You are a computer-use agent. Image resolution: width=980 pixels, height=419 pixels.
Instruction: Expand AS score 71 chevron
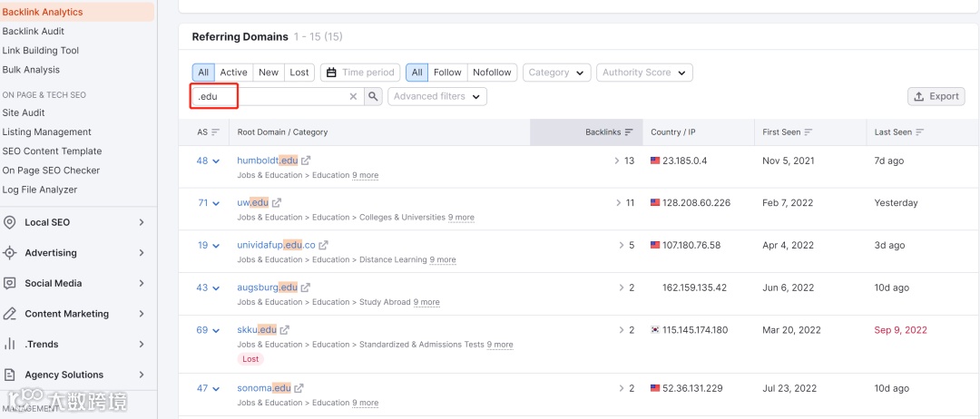(216, 203)
